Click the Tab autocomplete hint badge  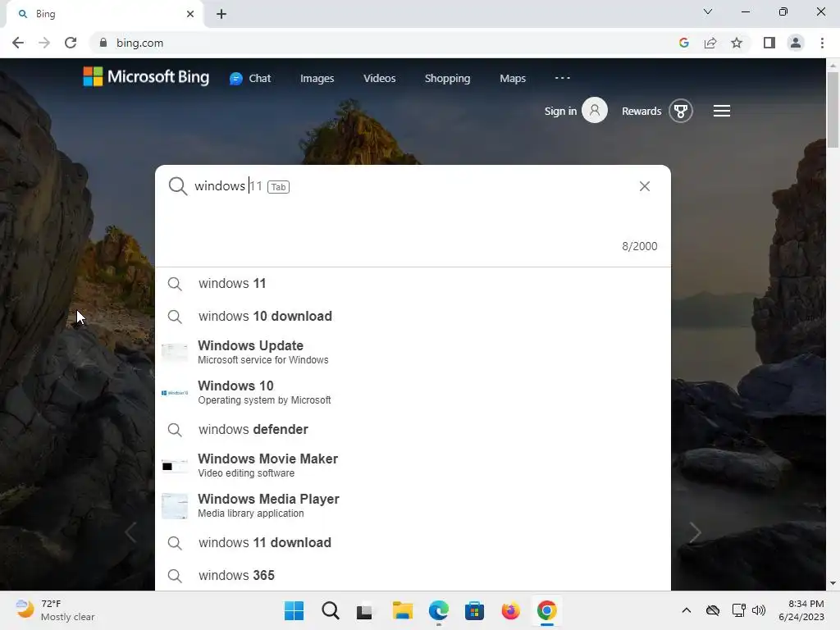click(x=278, y=187)
